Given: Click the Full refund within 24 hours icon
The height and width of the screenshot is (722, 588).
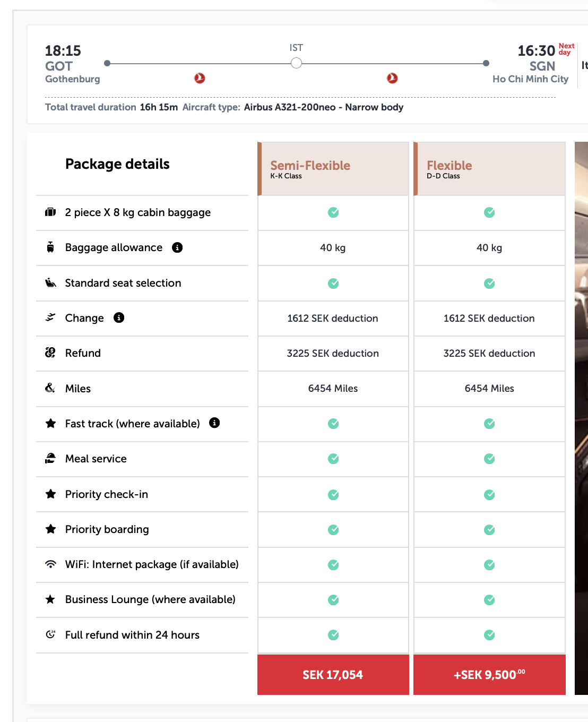Looking at the screenshot, I should (x=50, y=634).
